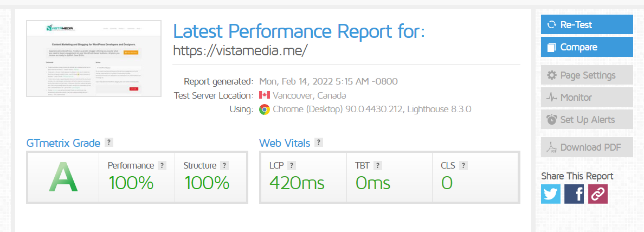This screenshot has height=232, width=644.
Task: Open the Structure score help icon
Action: click(x=224, y=166)
